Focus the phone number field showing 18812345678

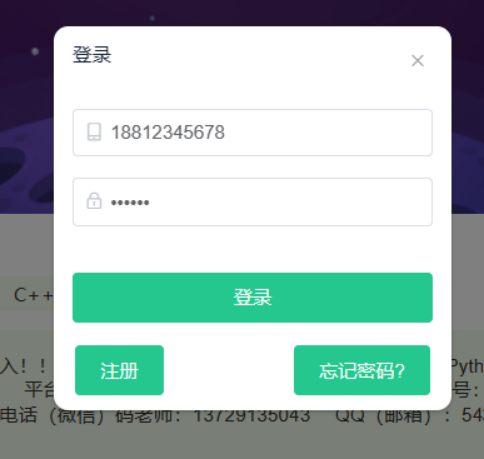[253, 132]
